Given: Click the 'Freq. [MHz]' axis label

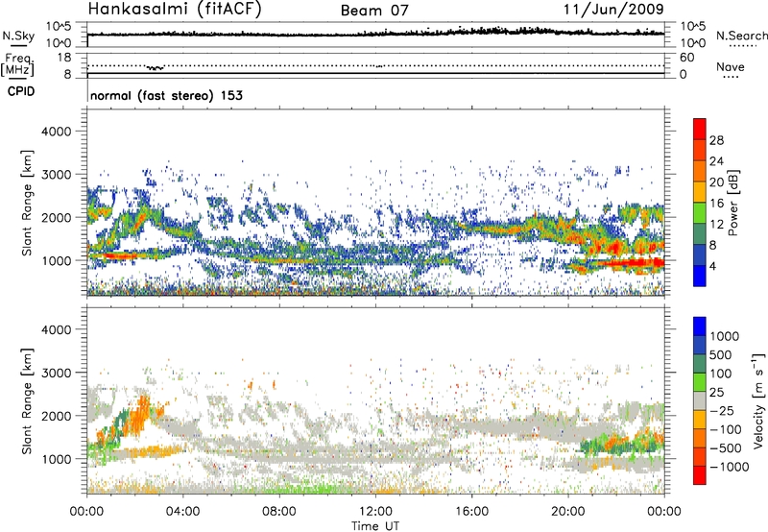Looking at the screenshot, I should point(17,65).
